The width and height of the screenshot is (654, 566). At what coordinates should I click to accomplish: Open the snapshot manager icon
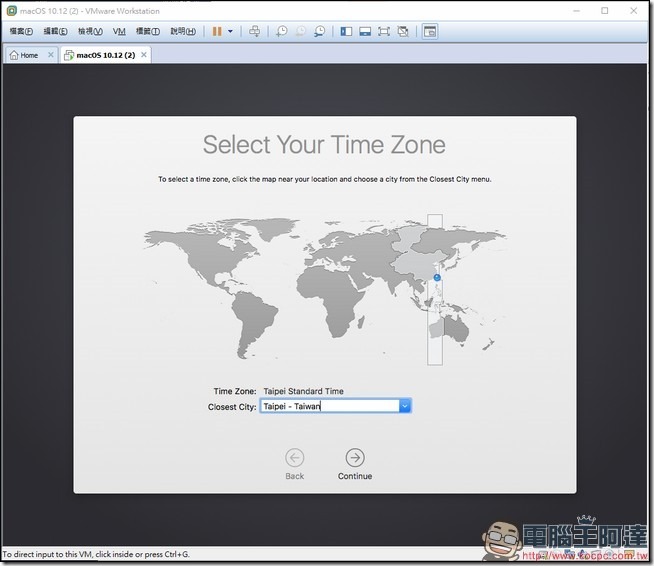click(x=319, y=31)
